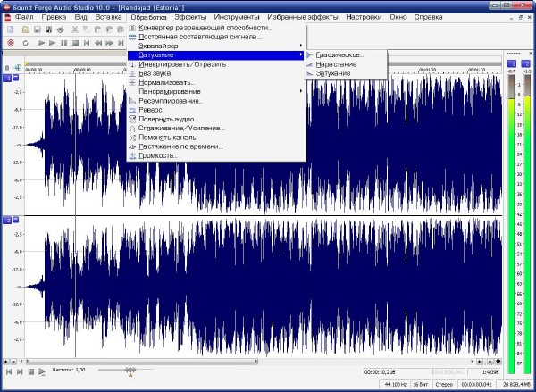Screen dimensions: 536x392
Task: Select Графическое in the fade submenu
Action: (x=339, y=55)
